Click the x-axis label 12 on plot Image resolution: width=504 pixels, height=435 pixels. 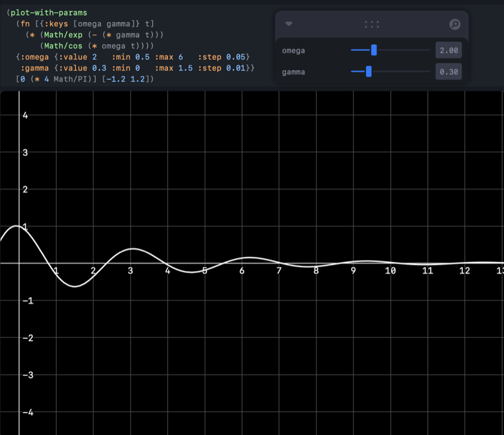(x=465, y=271)
